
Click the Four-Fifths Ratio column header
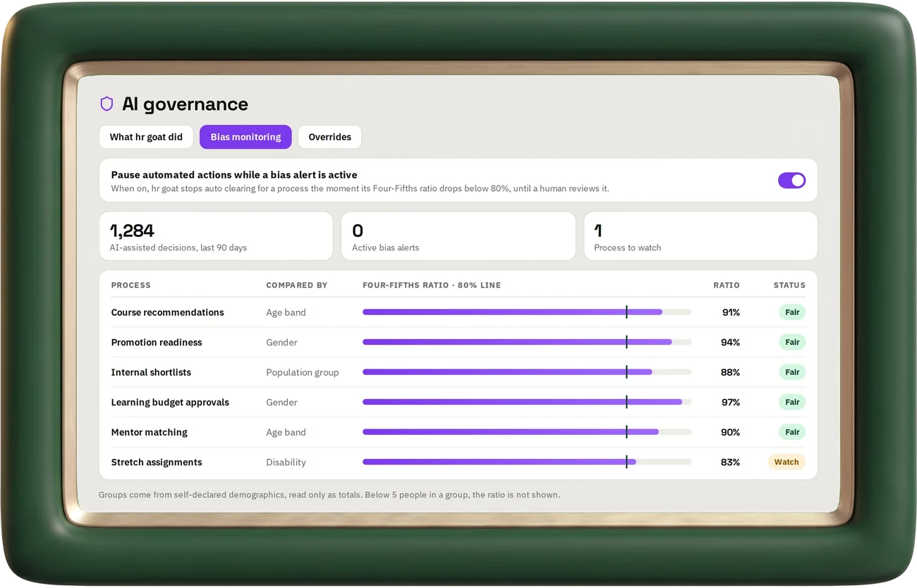(432, 286)
